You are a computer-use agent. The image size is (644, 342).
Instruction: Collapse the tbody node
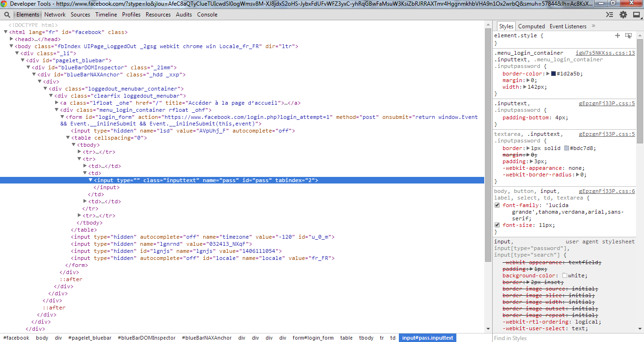pos(74,145)
